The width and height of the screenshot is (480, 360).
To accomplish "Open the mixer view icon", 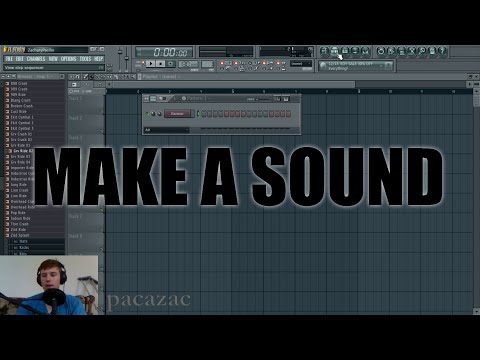I will [365, 51].
